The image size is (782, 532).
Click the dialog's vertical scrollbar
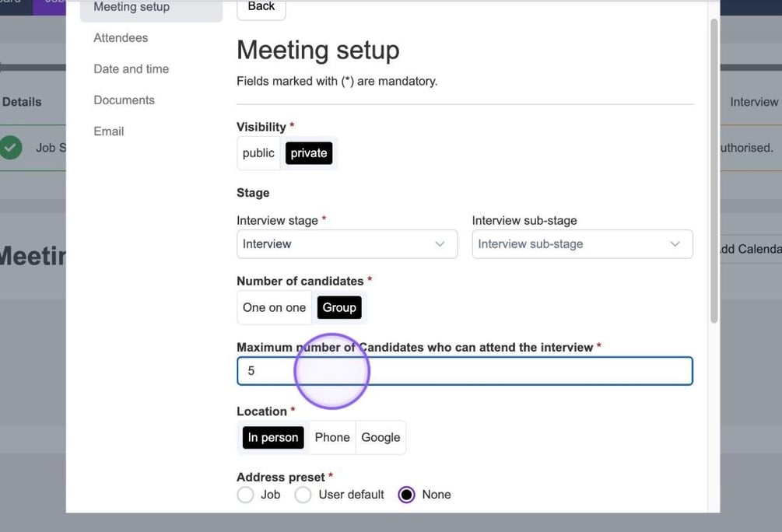(714, 171)
